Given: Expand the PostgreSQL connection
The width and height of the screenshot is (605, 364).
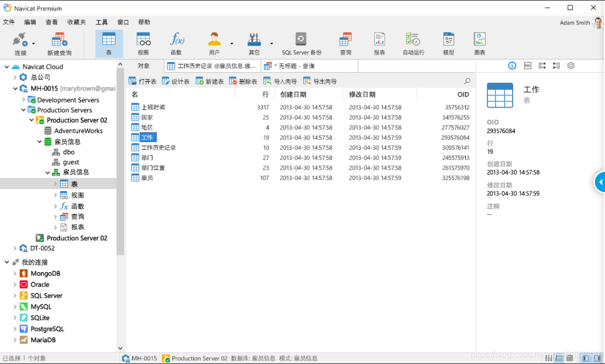Looking at the screenshot, I should pos(15,329).
